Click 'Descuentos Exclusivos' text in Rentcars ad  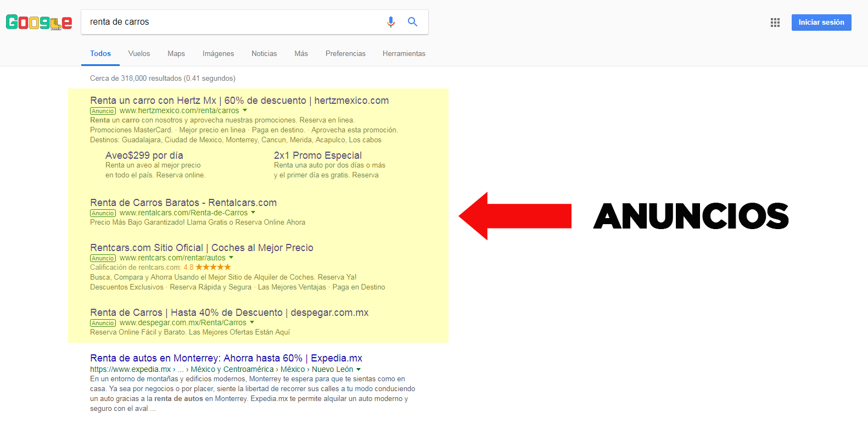pos(127,287)
